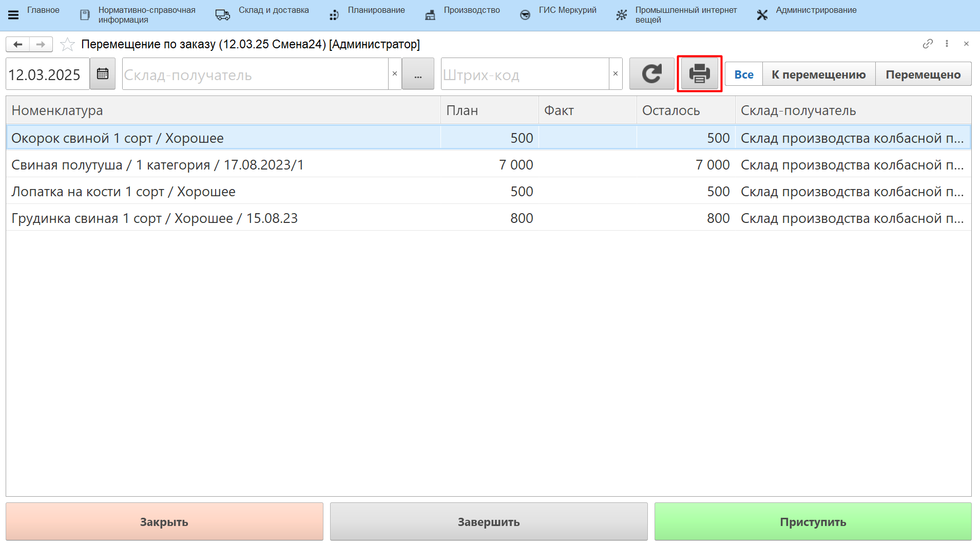This screenshot has height=545, width=980.
Task: Open the three-dot more options menu
Action: 947,44
